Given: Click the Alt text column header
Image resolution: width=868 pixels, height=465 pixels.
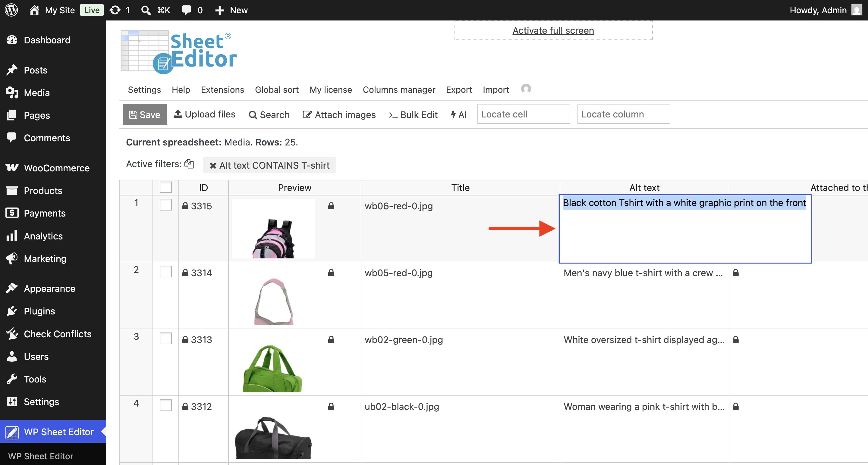Looking at the screenshot, I should click(x=644, y=188).
